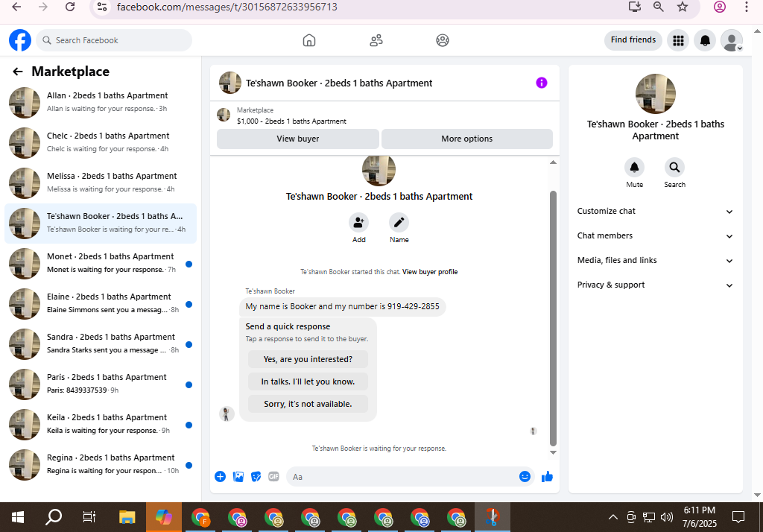Click the More options button
Image resolution: width=763 pixels, height=532 pixels.
coord(466,139)
